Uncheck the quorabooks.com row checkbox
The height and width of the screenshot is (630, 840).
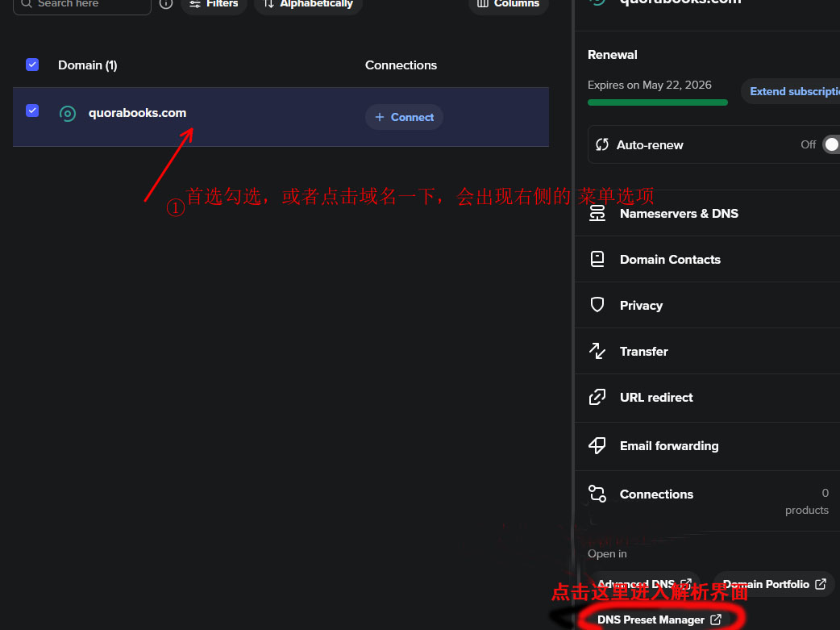[32, 111]
